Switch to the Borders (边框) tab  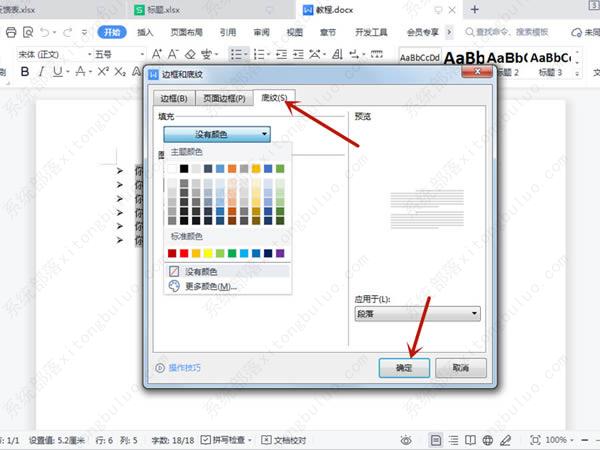tap(174, 97)
